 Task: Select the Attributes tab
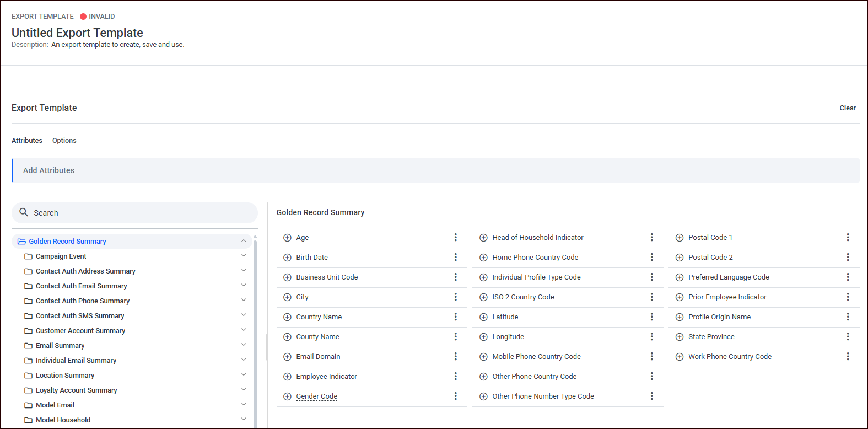pos(27,141)
